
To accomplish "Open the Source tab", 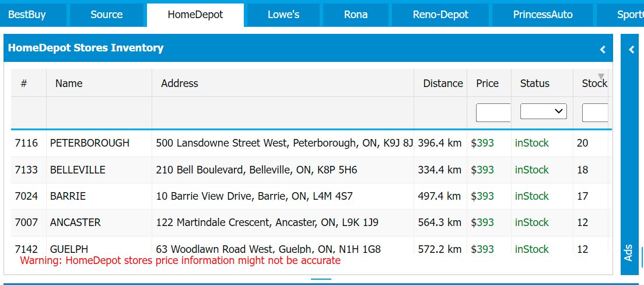I will coord(106,15).
